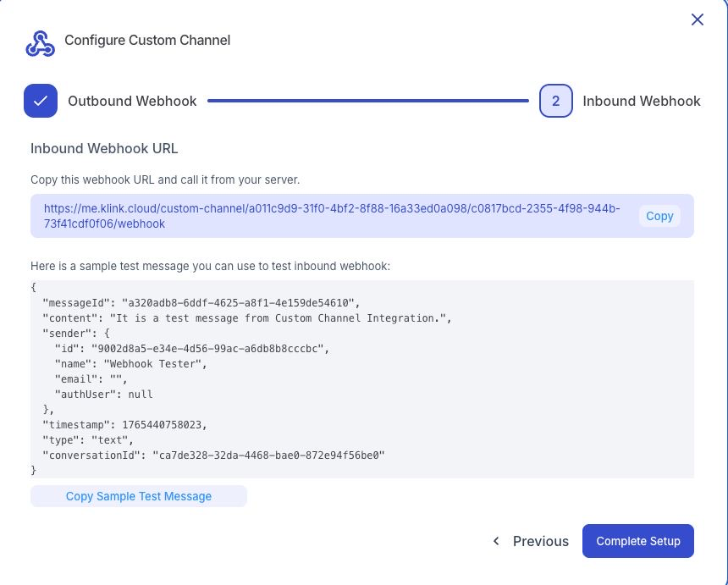
Task: Click the completed step checkmark icon
Action: 41,101
